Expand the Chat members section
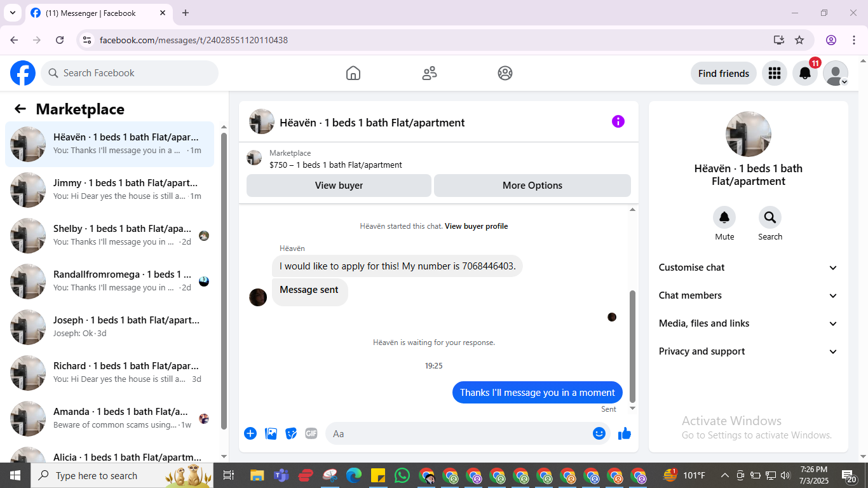This screenshot has width=868, height=488. point(749,295)
